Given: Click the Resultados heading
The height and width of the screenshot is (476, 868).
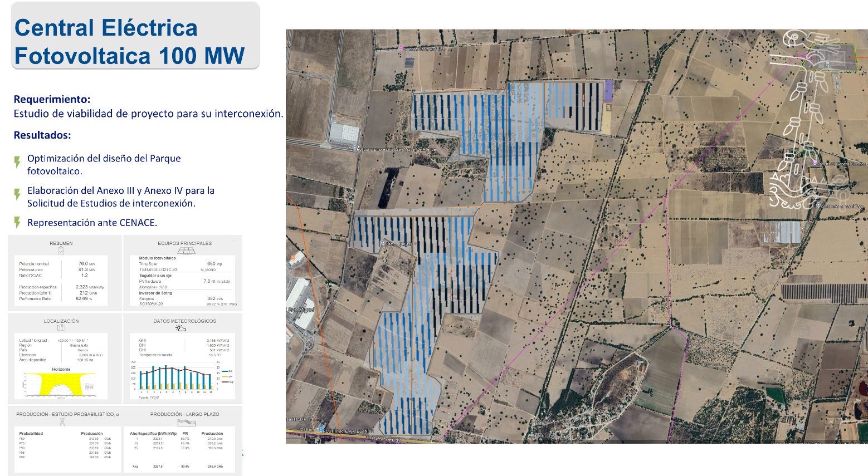Looking at the screenshot, I should coord(42,135).
